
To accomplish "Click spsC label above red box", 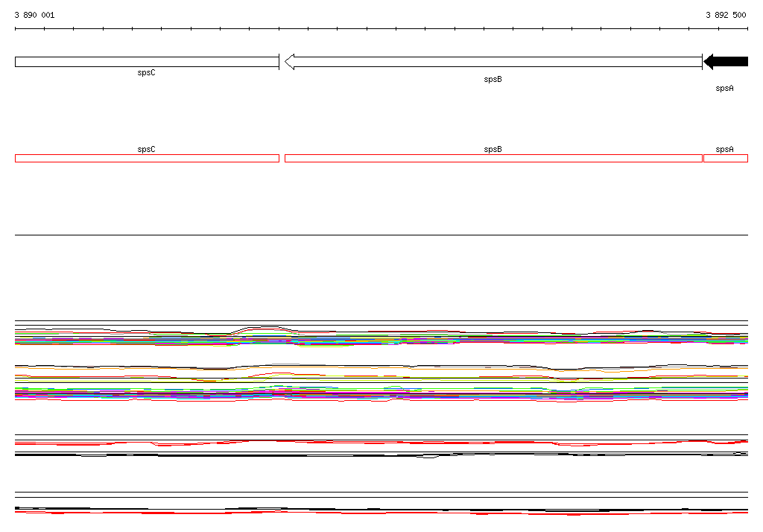I will (x=147, y=150).
